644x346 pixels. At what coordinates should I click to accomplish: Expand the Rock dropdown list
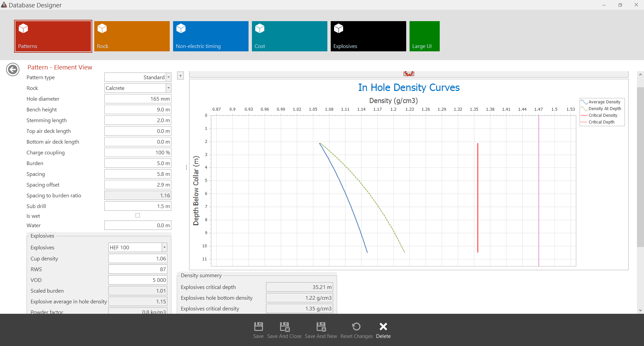(x=168, y=88)
